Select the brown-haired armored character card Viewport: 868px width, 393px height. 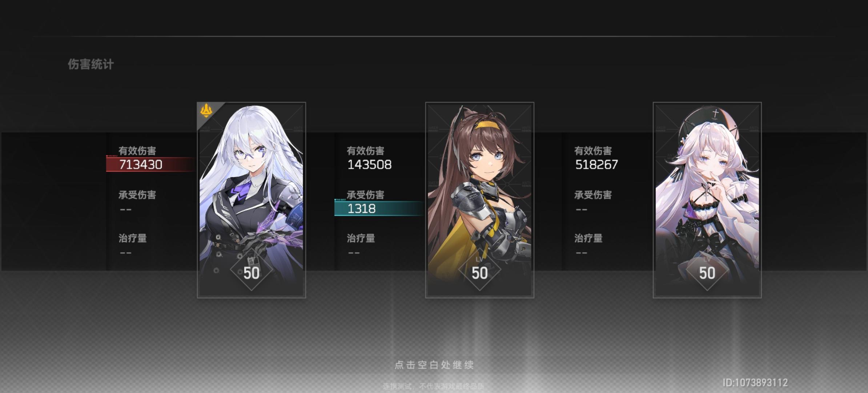click(x=480, y=200)
